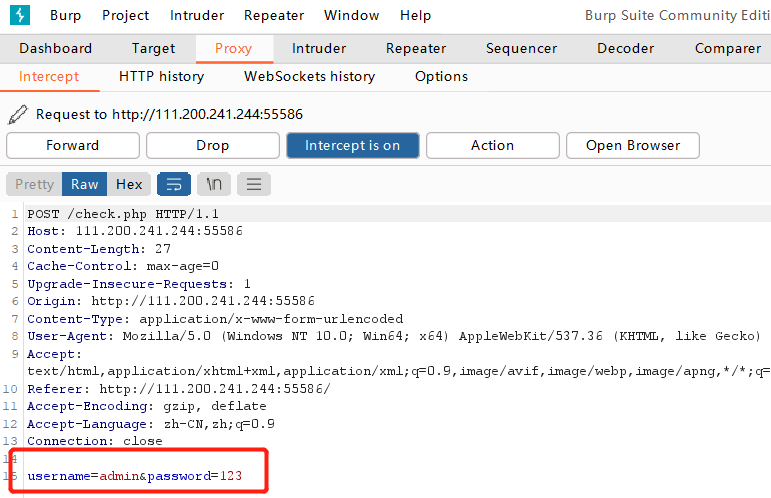Switch the view to Hex mode
This screenshot has width=771, height=498.
(x=129, y=184)
